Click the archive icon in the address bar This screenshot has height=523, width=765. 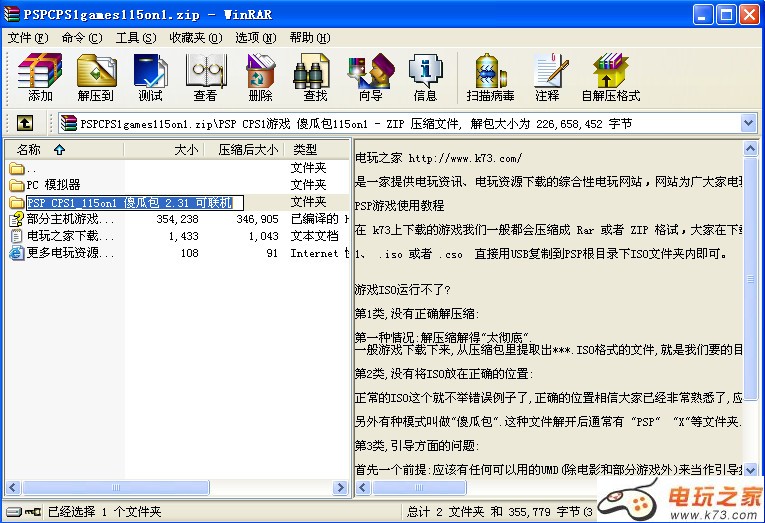[x=69, y=123]
